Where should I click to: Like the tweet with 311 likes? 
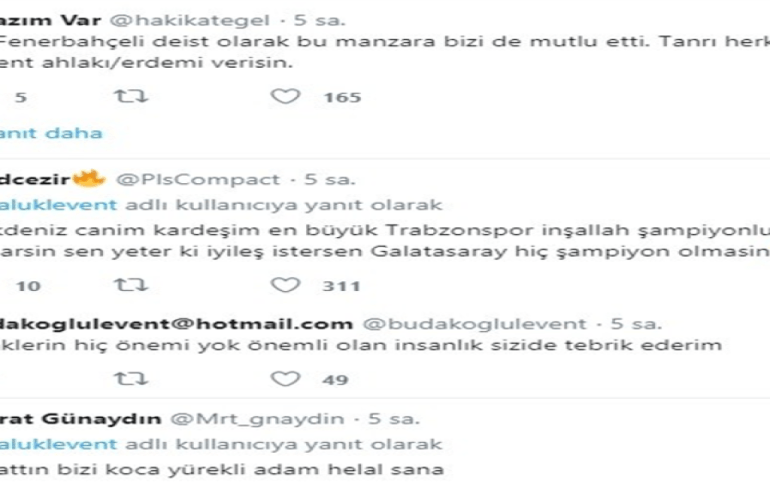pos(285,285)
